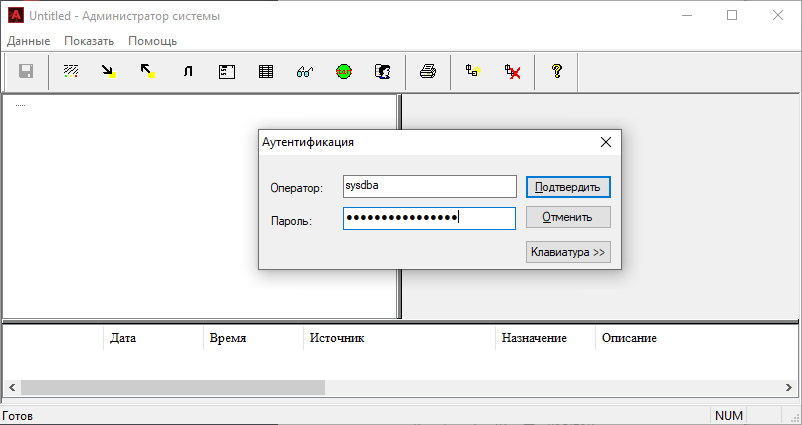The width and height of the screenshot is (802, 425).
Task: Open the Помощь menu
Action: pos(152,41)
